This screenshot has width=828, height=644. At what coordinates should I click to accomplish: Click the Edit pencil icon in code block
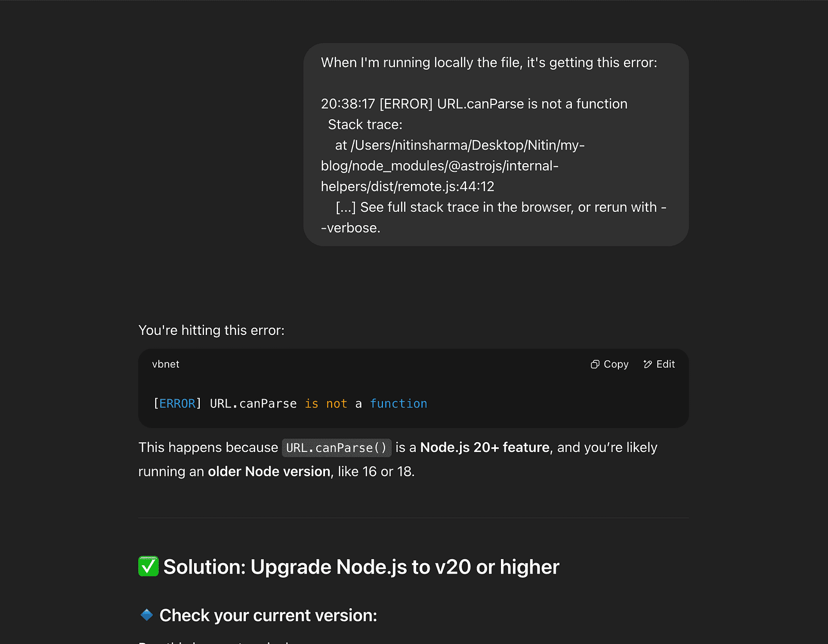[647, 364]
